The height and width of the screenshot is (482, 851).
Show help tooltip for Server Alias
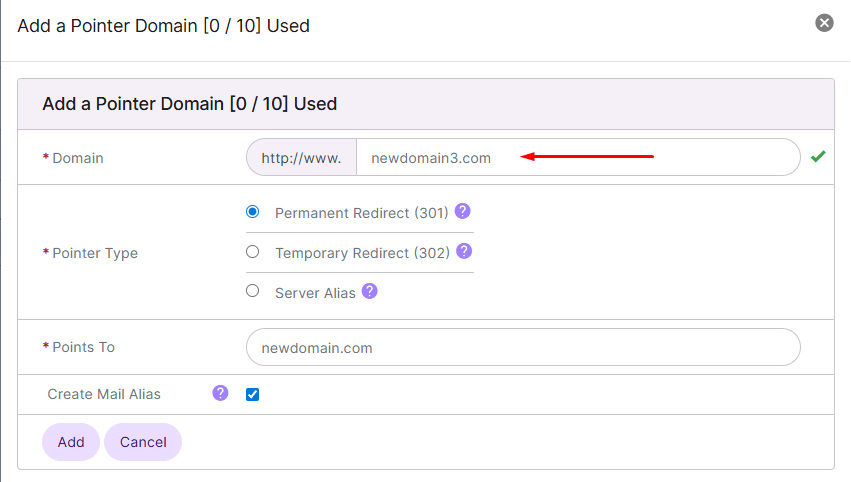370,291
